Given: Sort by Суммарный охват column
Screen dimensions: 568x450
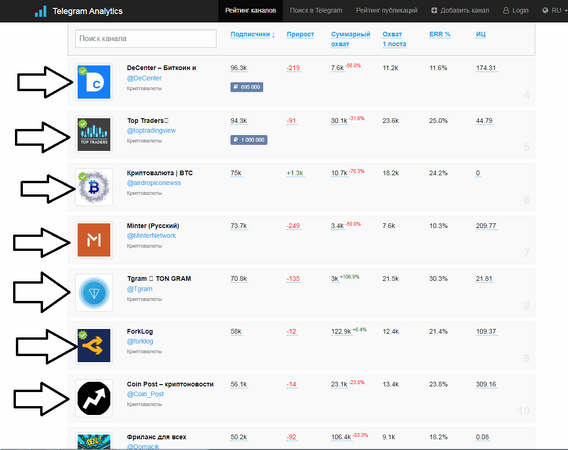Looking at the screenshot, I should click(x=350, y=39).
